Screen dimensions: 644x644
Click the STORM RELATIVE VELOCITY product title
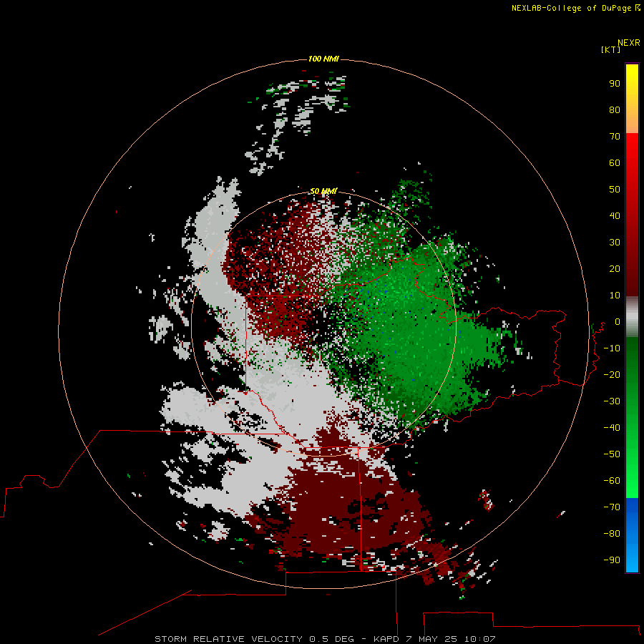click(228, 639)
